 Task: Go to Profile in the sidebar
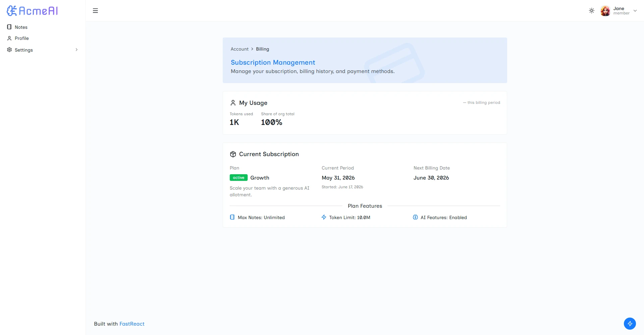pos(43,38)
